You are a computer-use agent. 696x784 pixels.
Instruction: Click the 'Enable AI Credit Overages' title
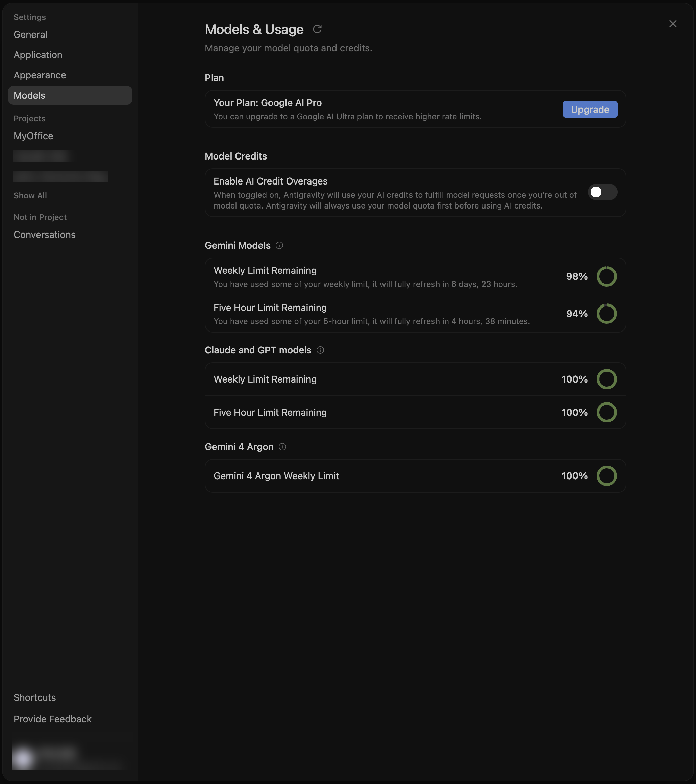[x=270, y=181]
